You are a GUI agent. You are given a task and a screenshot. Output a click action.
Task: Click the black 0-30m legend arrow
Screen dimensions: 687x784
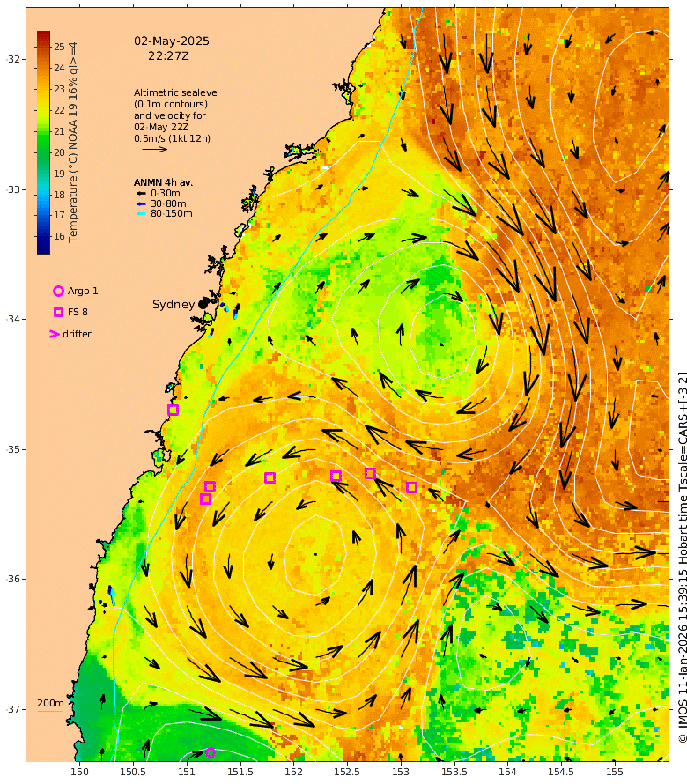pos(142,193)
